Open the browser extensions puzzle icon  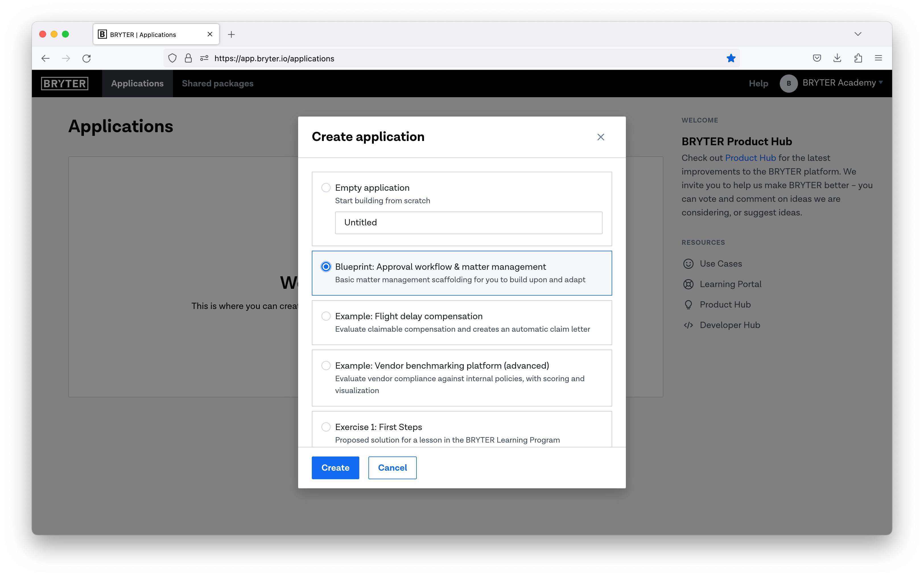click(x=858, y=58)
